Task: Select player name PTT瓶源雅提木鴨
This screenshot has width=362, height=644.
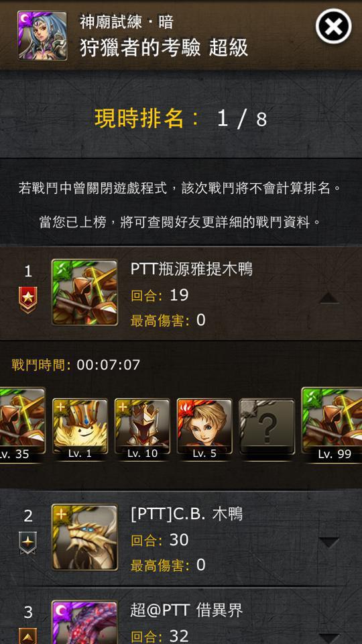Action: click(191, 269)
